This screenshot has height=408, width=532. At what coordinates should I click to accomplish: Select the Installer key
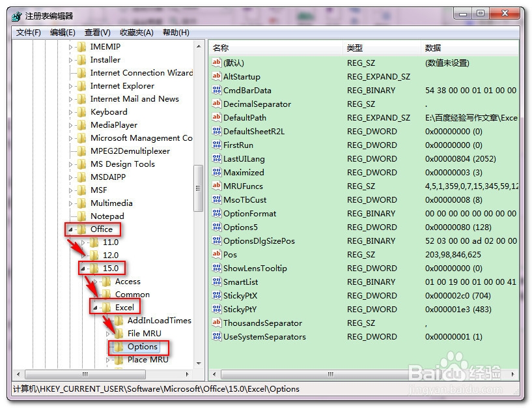coord(105,60)
